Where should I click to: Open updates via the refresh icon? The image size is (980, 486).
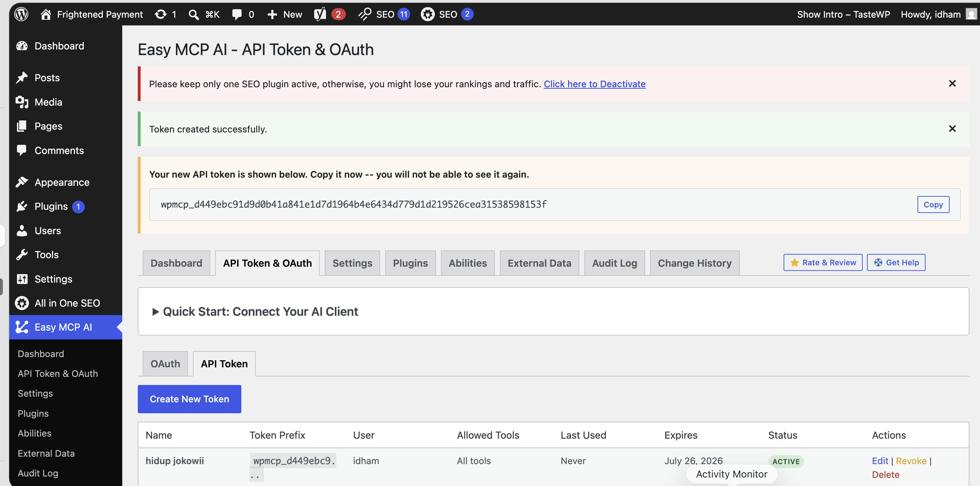tap(160, 14)
